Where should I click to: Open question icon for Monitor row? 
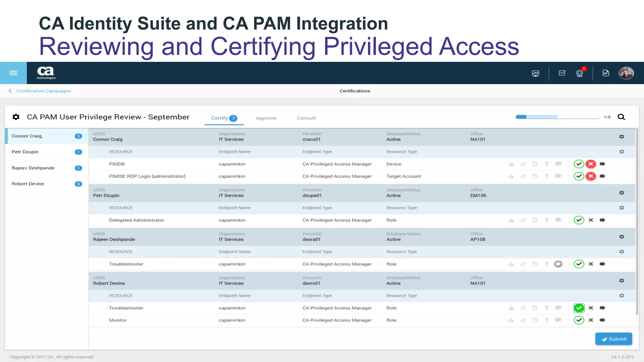click(547, 320)
